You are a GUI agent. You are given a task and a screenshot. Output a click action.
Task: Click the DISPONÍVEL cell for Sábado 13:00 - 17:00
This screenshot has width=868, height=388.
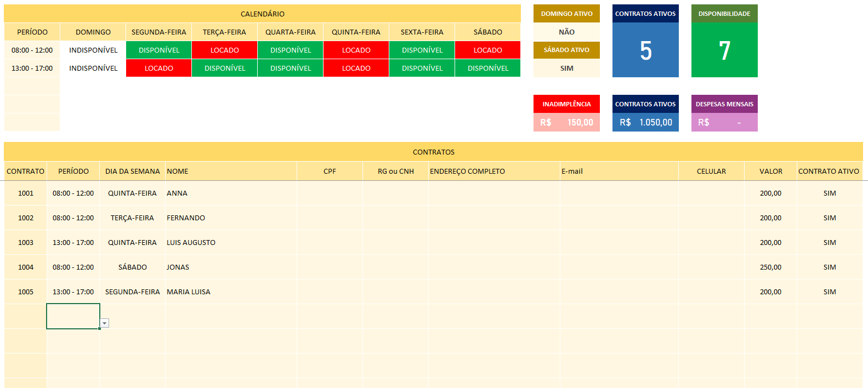coord(487,68)
